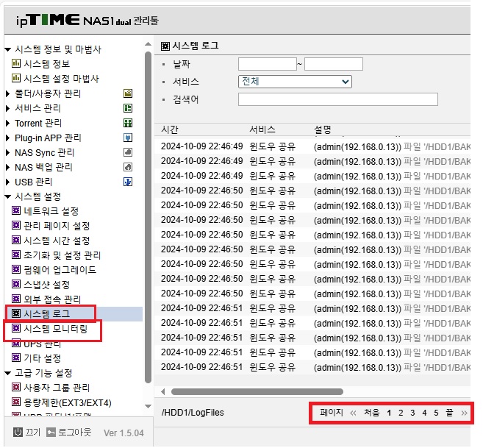The width and height of the screenshot is (483, 448).
Task: Click the icon beside 사용자 그룹 관리
Action: coord(16,387)
